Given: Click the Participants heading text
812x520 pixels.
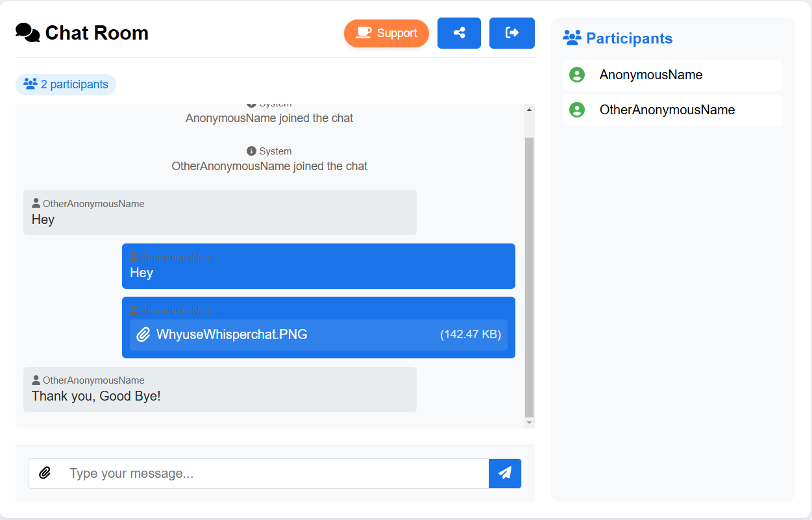Looking at the screenshot, I should 629,38.
